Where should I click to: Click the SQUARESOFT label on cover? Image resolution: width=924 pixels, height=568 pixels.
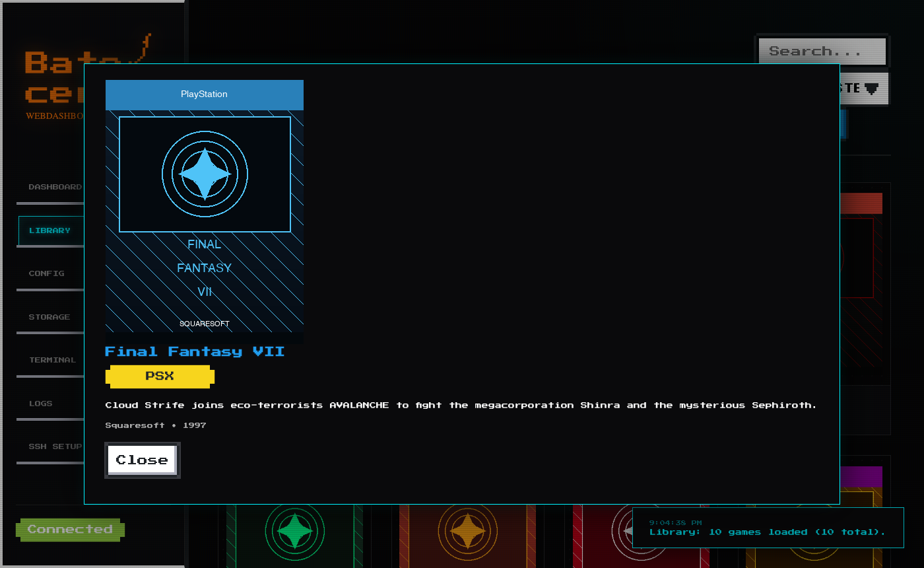click(205, 324)
